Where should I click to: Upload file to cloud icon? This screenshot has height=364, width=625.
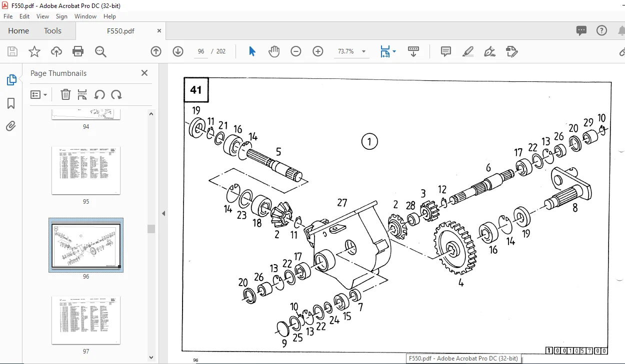[56, 51]
